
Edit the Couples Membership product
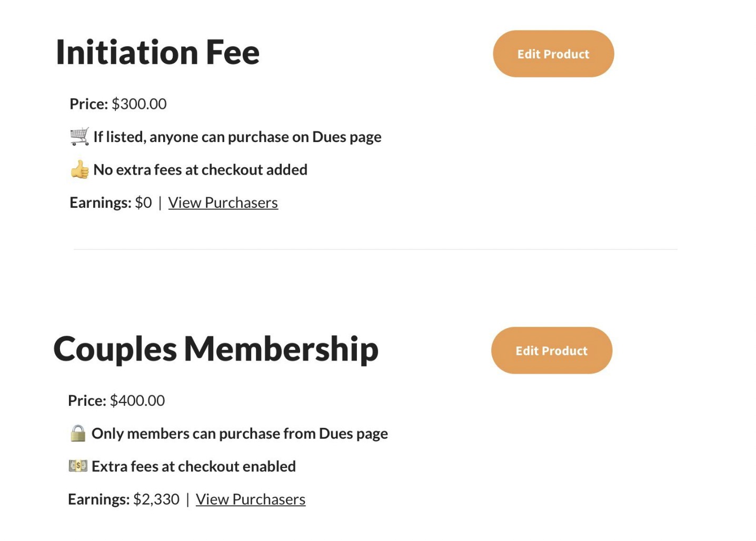pos(551,350)
